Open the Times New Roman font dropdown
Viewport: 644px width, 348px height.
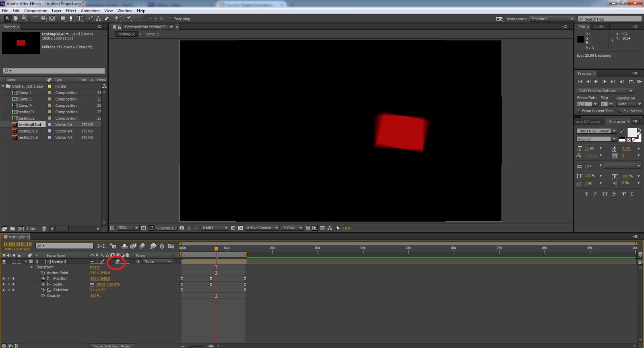(x=597, y=131)
